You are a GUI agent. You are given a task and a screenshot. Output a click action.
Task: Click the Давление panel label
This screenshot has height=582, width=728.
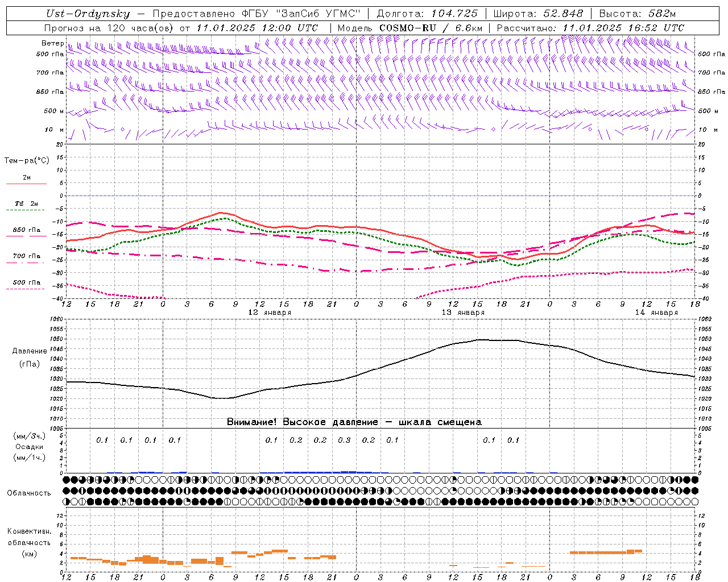click(x=30, y=351)
